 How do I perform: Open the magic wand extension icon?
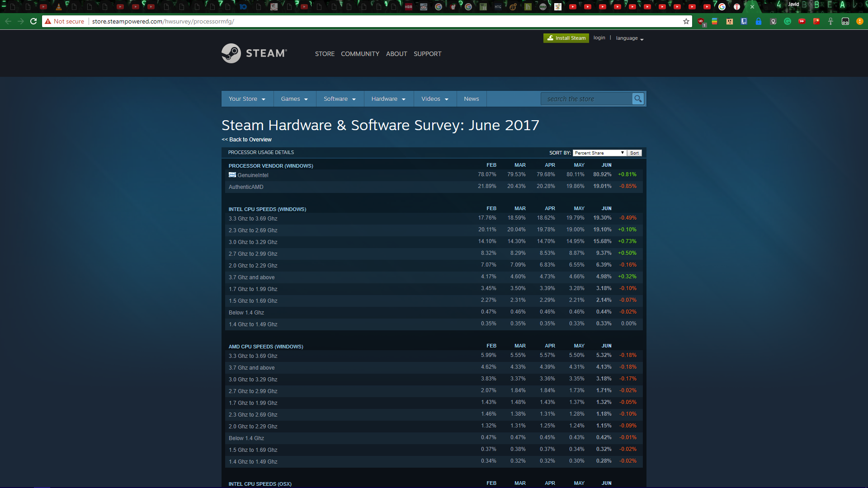click(816, 21)
